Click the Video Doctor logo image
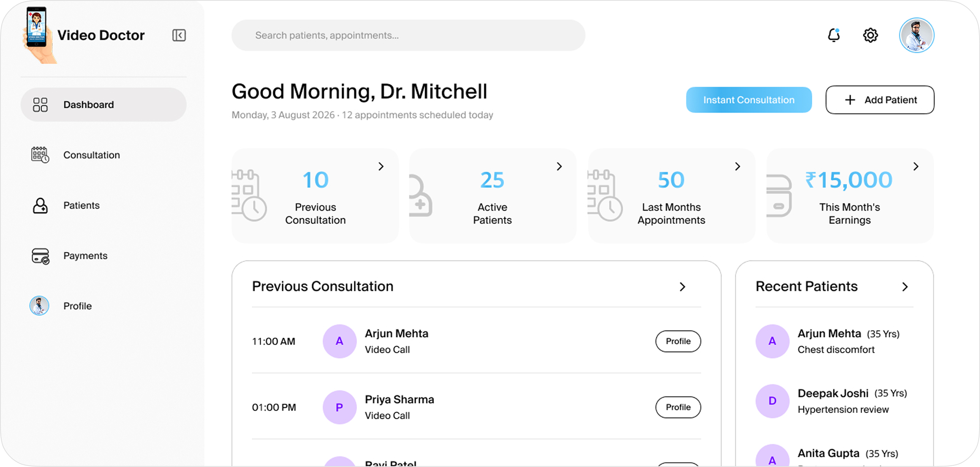This screenshot has height=467, width=980. pos(39,35)
